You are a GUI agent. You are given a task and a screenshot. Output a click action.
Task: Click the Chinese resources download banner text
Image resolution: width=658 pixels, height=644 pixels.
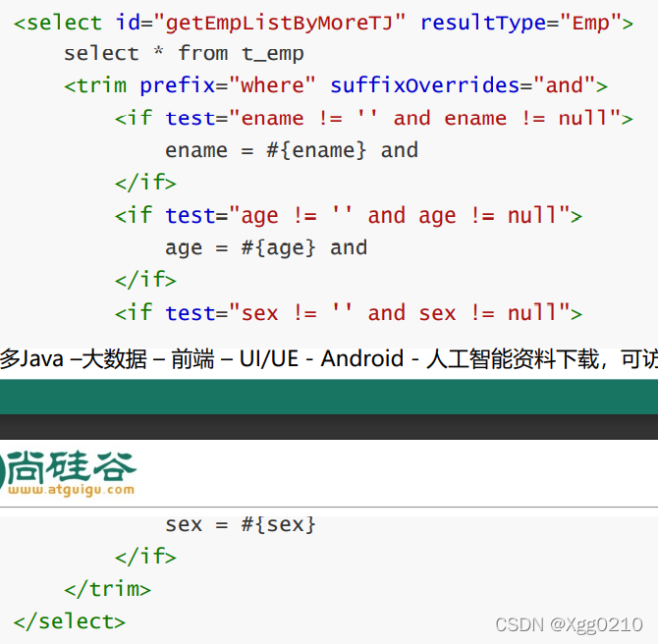coord(329,359)
